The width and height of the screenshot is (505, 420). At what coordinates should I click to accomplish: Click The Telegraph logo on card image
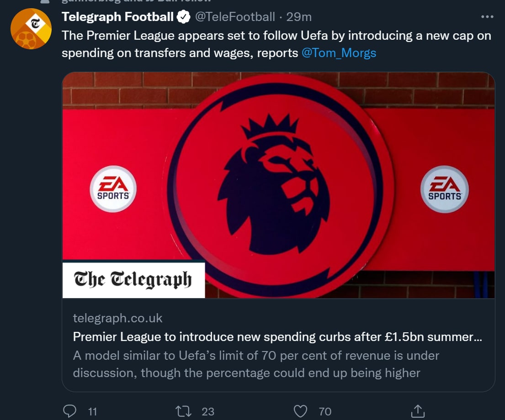coord(133,279)
